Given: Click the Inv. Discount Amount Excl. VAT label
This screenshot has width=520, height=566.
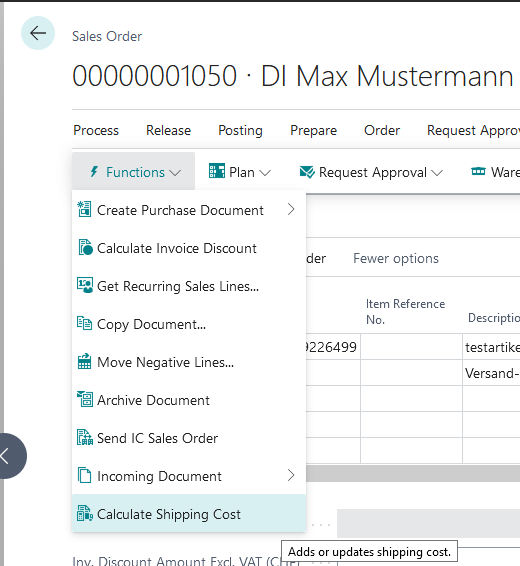Looking at the screenshot, I should pos(186,561).
